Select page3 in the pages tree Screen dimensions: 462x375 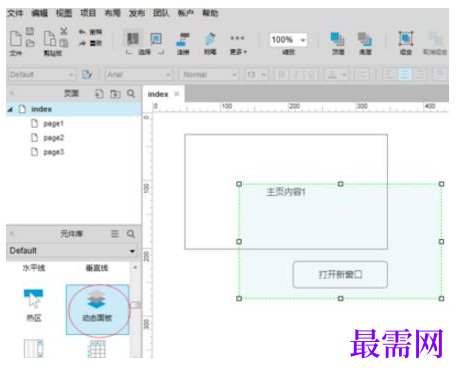[54, 152]
